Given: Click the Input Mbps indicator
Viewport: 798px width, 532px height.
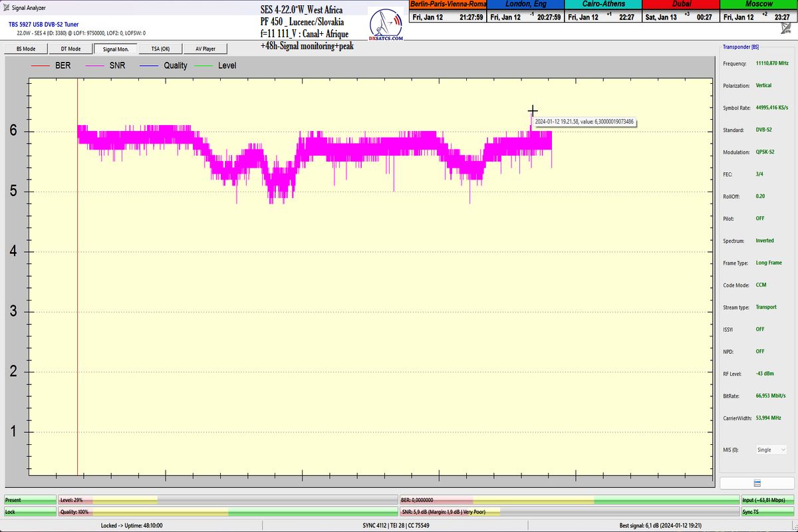Looking at the screenshot, I should click(x=767, y=499).
